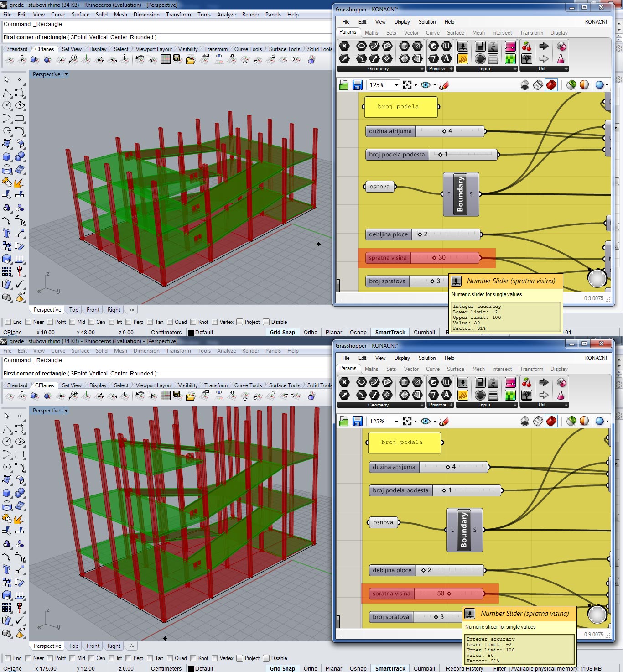Click the Join puzzle icon in lower Rhino sidebar
623x672 pixels.
tap(7, 518)
